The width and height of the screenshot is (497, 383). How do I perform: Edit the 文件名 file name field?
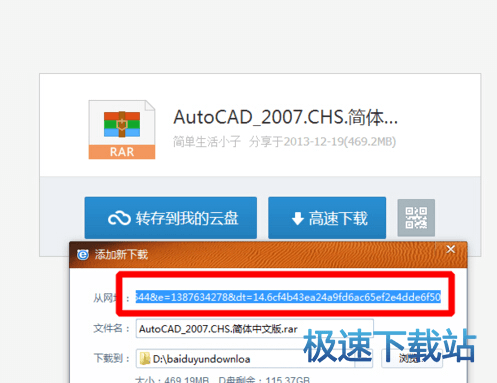coord(254,329)
